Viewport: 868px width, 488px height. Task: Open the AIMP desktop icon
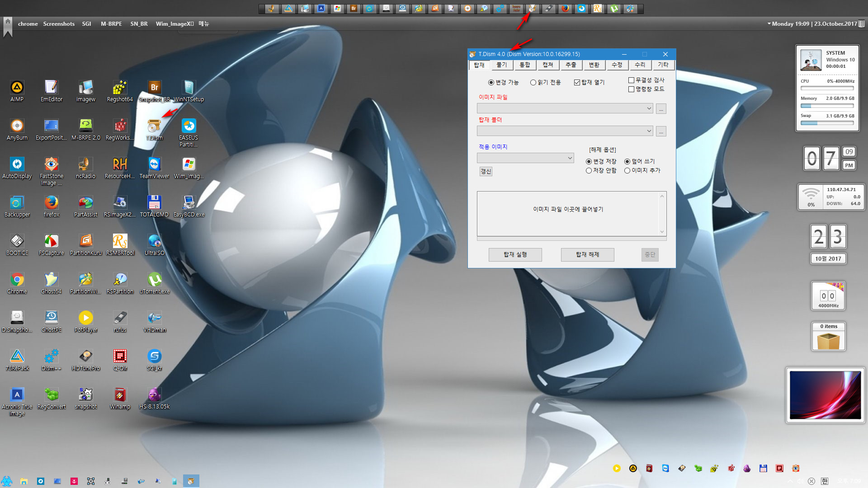17,91
